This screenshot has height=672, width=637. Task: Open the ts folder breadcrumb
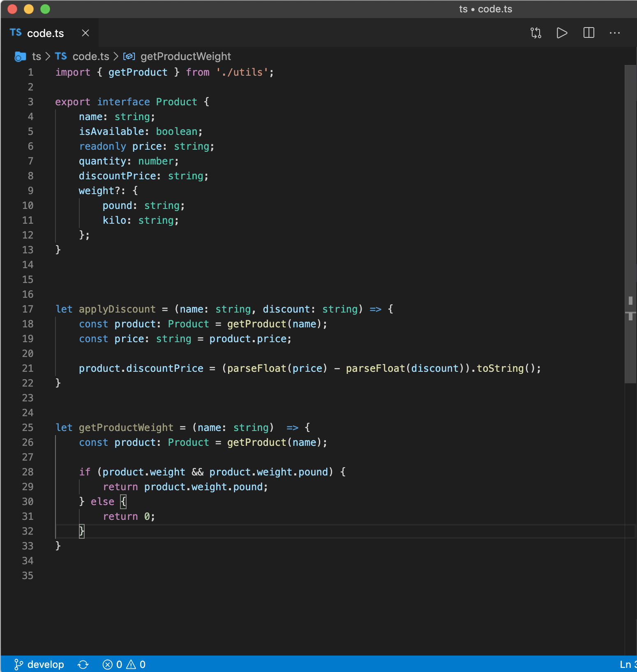pyautogui.click(x=37, y=56)
